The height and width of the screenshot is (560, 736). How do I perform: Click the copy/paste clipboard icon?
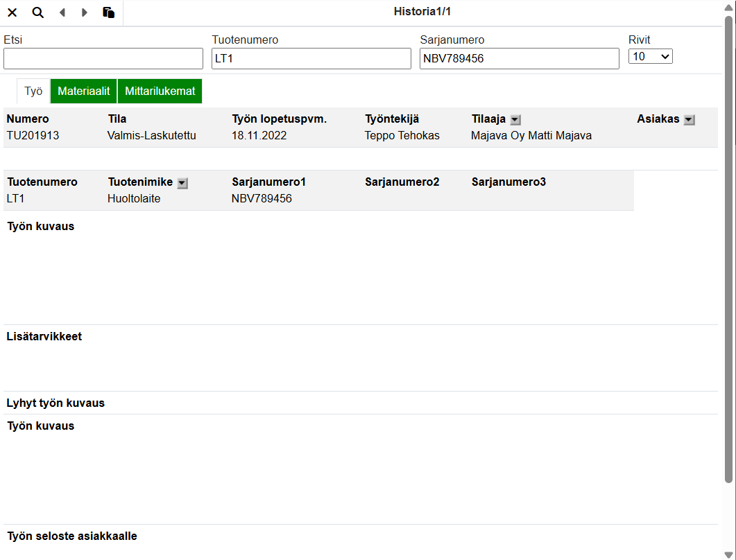pos(108,12)
